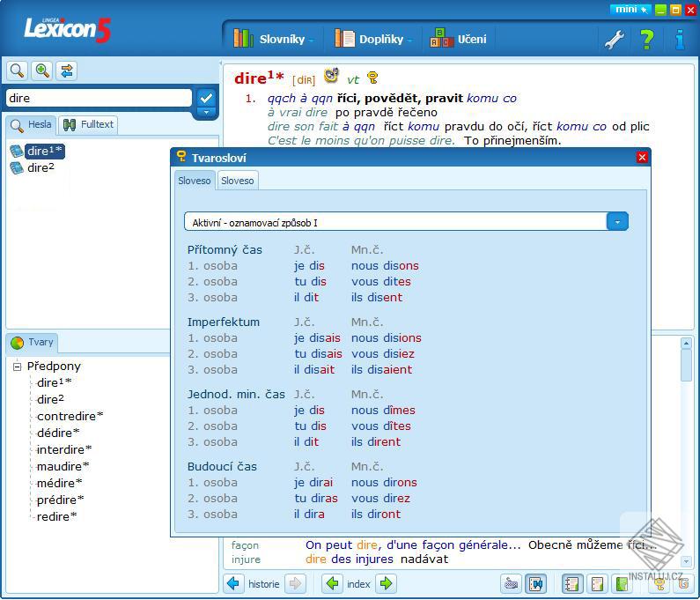Toggle the mini mode button
This screenshot has width=700, height=600.
click(630, 10)
